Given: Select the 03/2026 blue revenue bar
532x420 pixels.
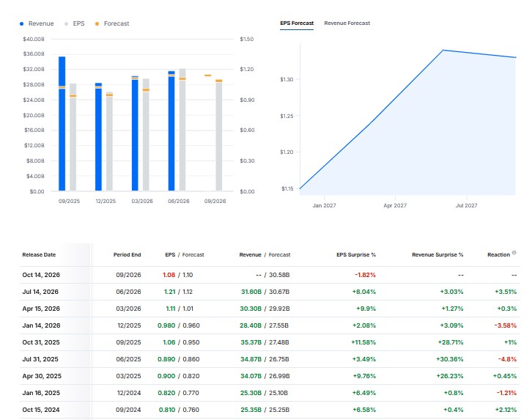Looking at the screenshot, I should 135,133.
